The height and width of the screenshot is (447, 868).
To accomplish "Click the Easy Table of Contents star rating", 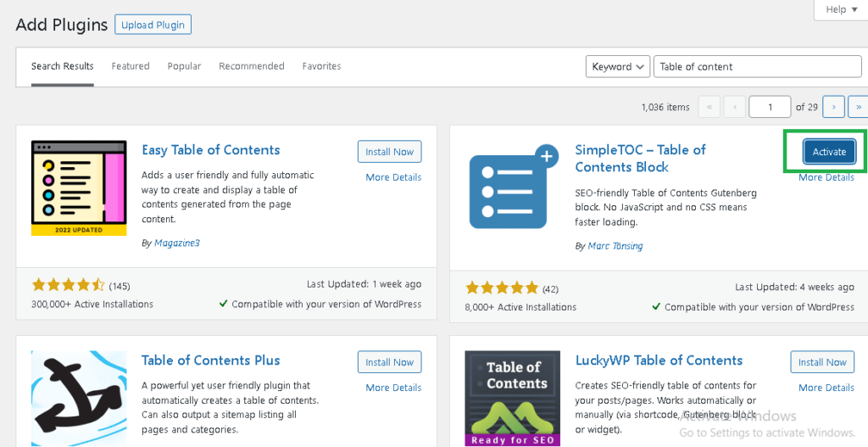I will [69, 286].
